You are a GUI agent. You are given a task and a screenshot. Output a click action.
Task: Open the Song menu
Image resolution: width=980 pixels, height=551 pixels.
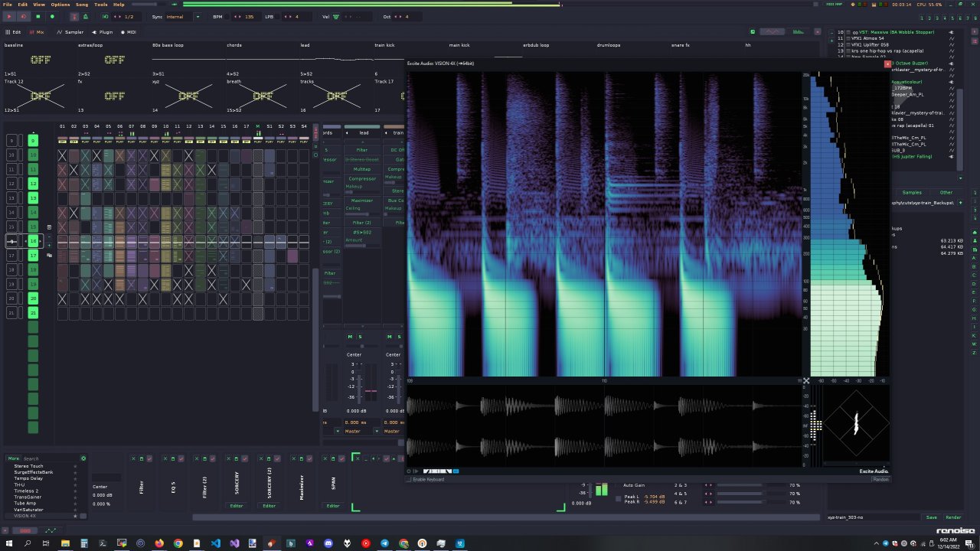point(82,5)
